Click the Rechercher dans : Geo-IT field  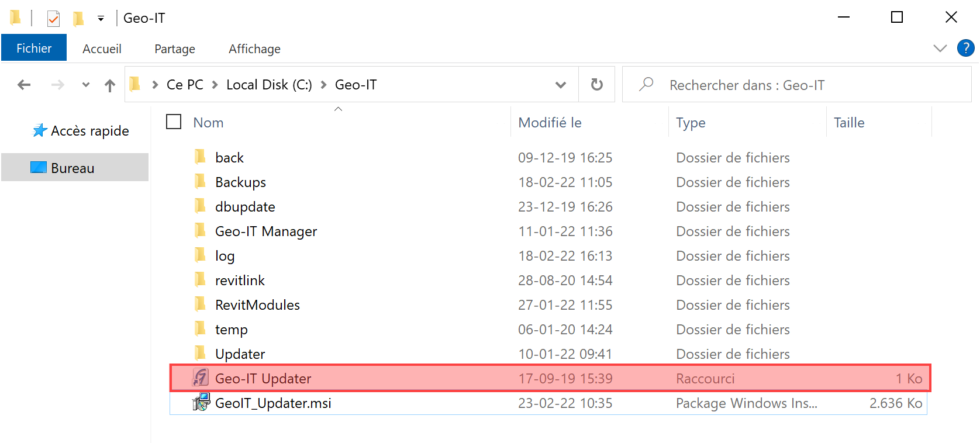click(x=796, y=85)
